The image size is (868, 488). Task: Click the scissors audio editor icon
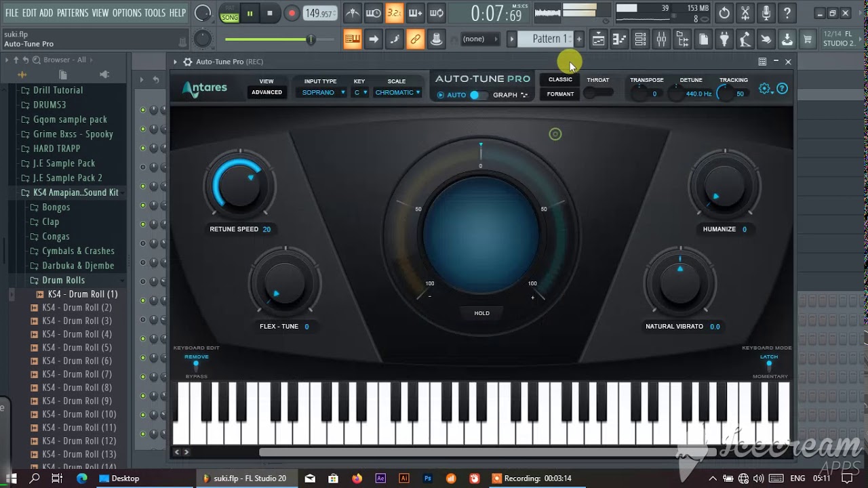(745, 13)
